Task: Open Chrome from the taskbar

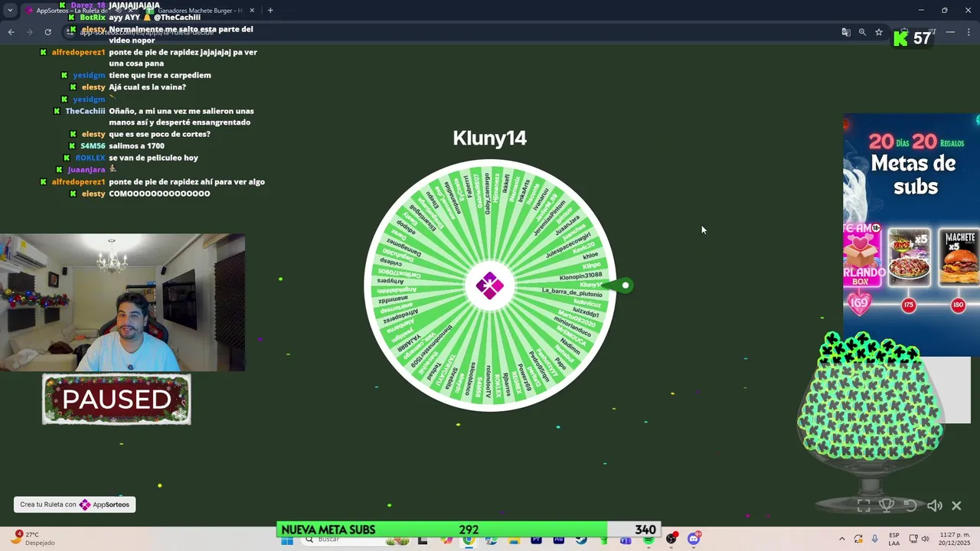Action: coord(469,540)
